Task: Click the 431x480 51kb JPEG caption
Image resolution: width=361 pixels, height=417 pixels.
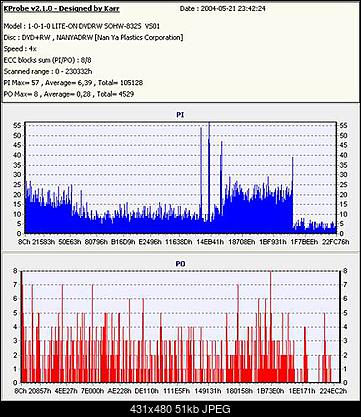Action: [180, 409]
